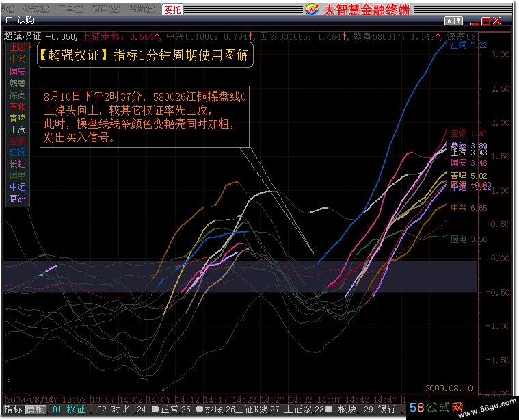Select 国电 in the legend list

coord(17,176)
